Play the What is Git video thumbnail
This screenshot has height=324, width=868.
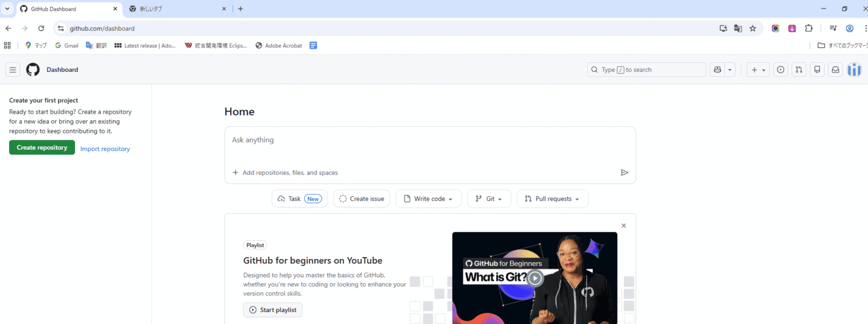pyautogui.click(x=535, y=278)
